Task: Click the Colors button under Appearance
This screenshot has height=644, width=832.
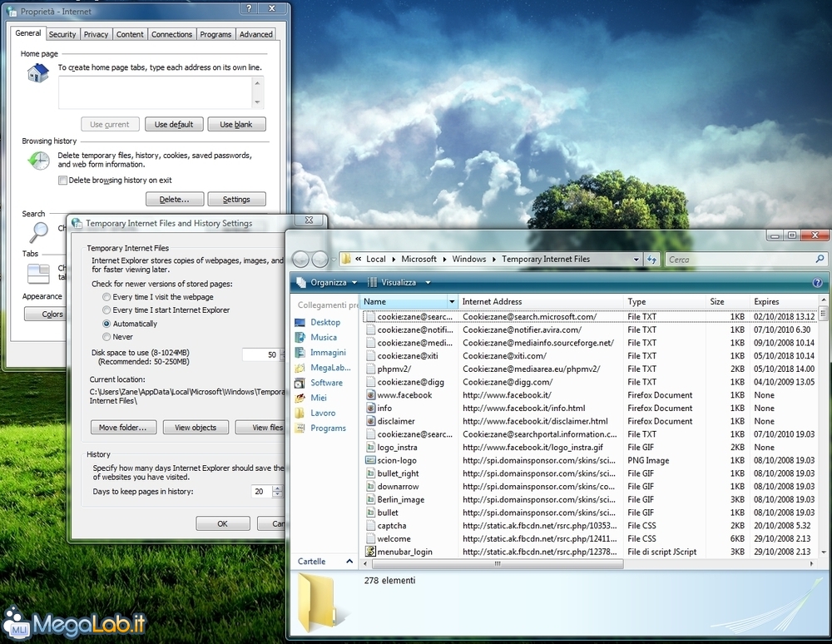Action: tap(45, 314)
